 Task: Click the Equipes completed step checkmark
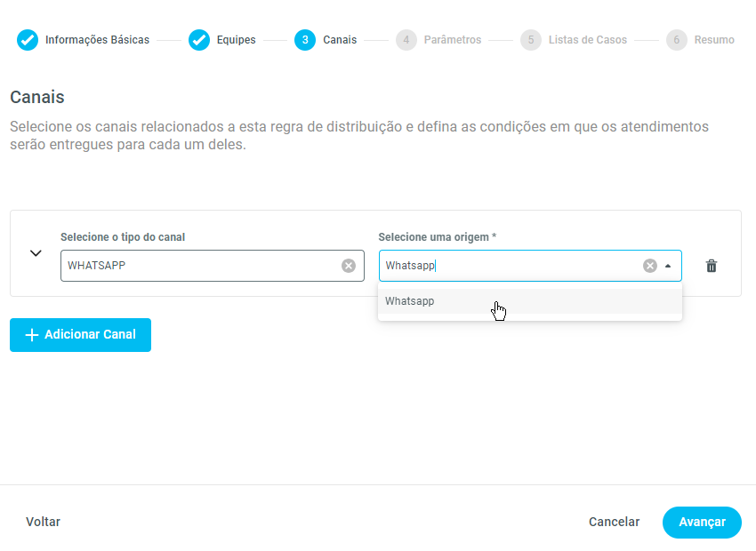click(x=199, y=40)
